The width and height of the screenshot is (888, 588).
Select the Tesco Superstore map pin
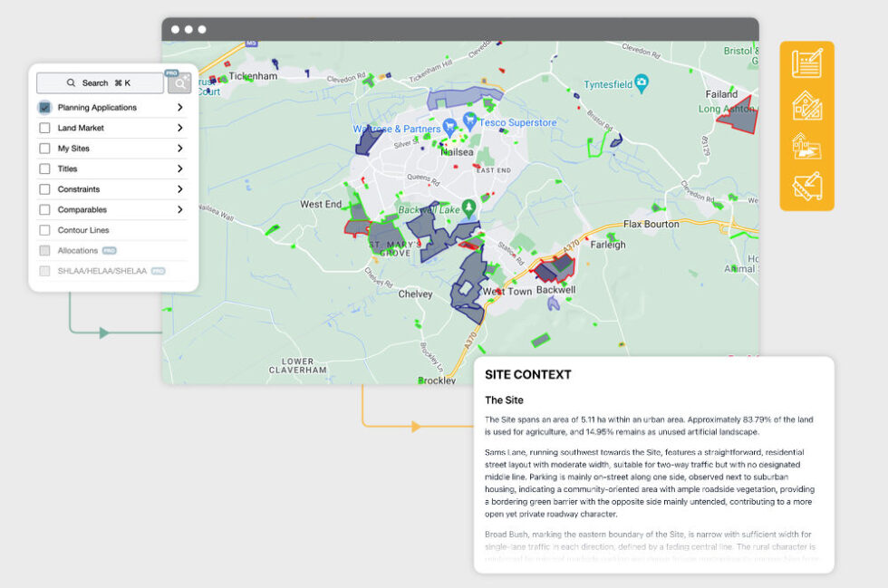pos(469,121)
